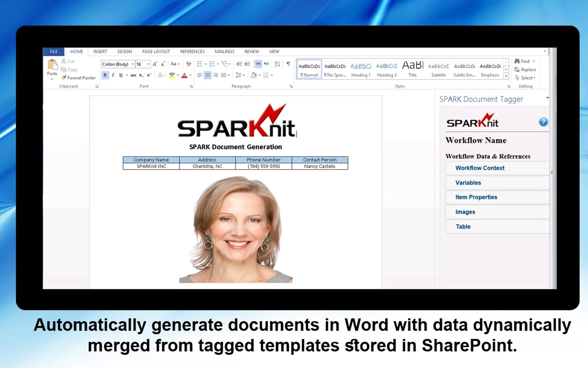Image resolution: width=588 pixels, height=368 pixels.
Task: Go to the MAILINGS ribbon tab
Action: click(x=225, y=52)
